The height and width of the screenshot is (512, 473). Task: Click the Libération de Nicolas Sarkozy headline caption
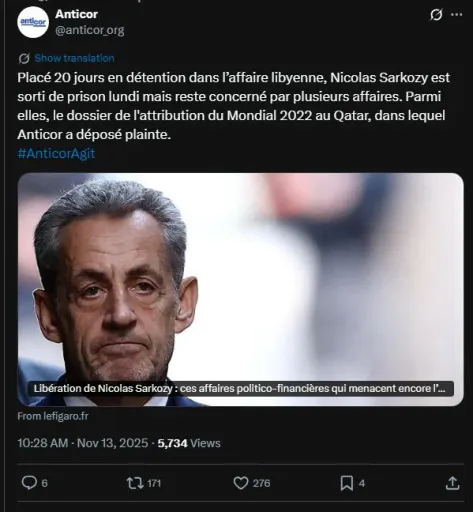[x=239, y=388]
